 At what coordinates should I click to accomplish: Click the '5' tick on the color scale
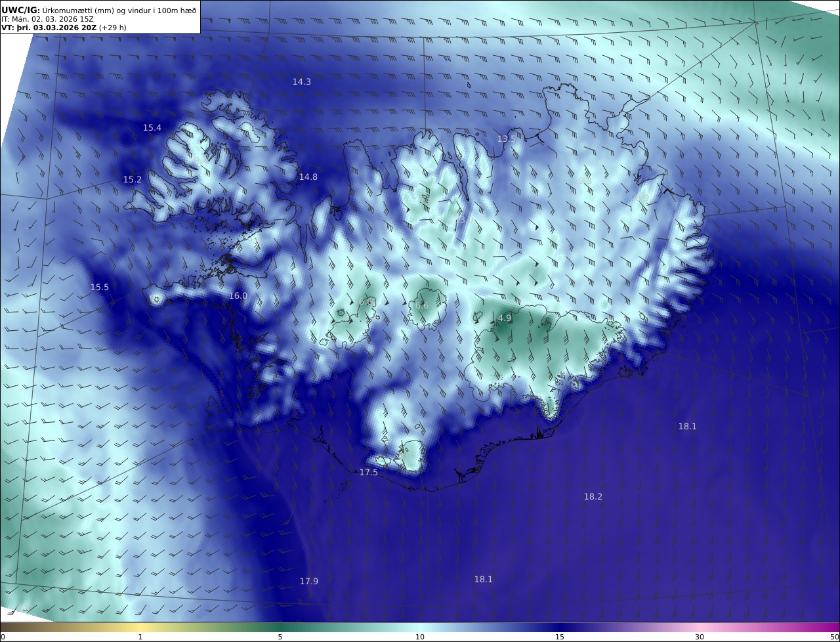(x=280, y=637)
